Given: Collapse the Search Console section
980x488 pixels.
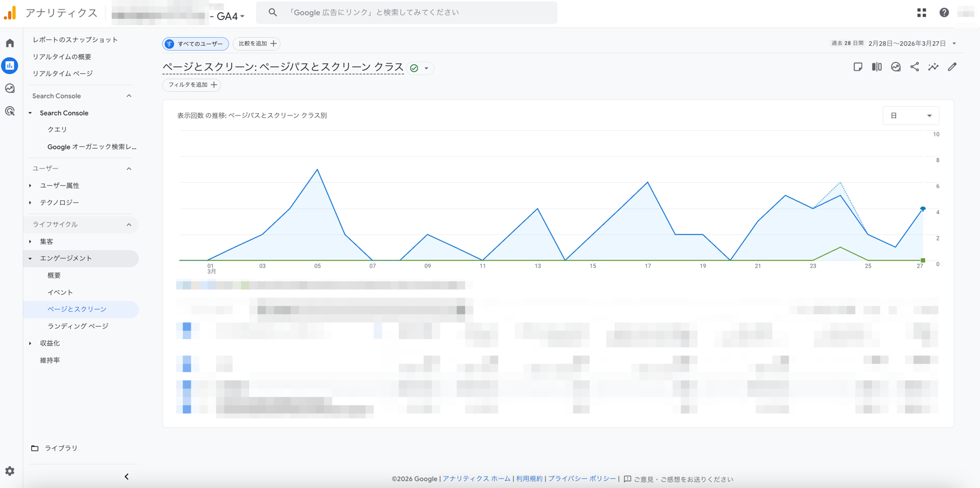Looking at the screenshot, I should (129, 96).
